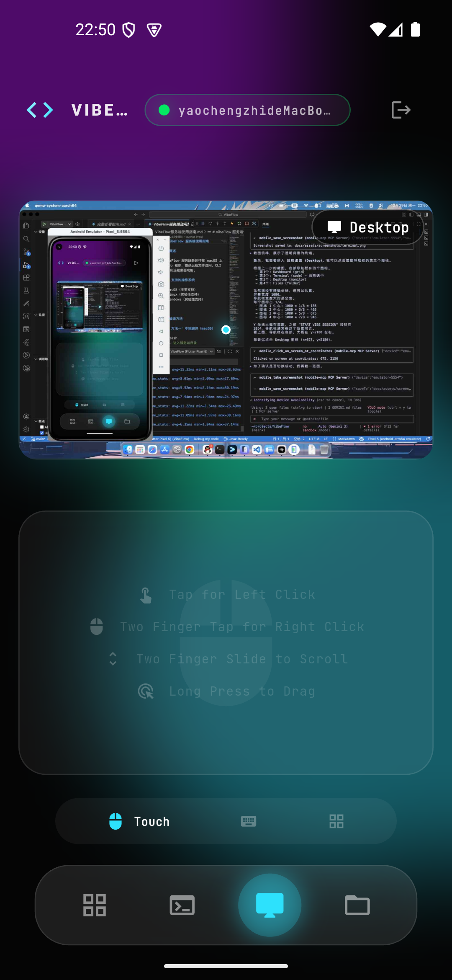Open the yaochengzhideMacBo… connection chip
This screenshot has height=980, width=452.
tap(247, 110)
